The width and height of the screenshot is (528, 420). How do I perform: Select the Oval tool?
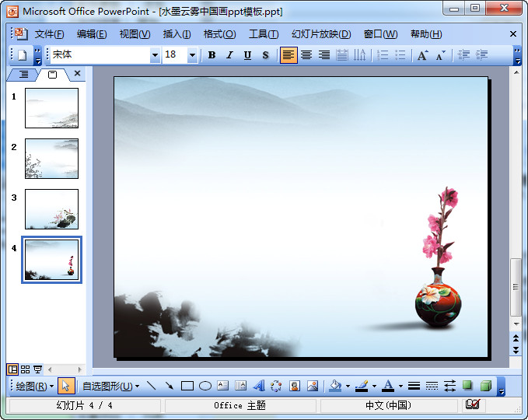click(205, 386)
